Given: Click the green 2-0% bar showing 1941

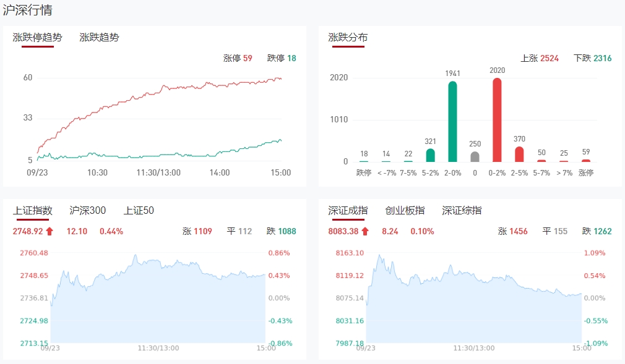Looking at the screenshot, I should coord(453,122).
